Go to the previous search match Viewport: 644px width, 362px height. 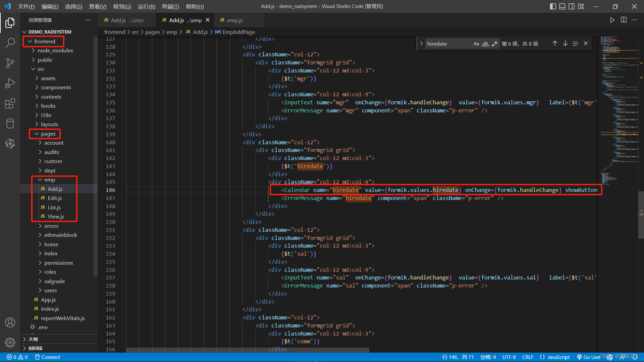[555, 44]
